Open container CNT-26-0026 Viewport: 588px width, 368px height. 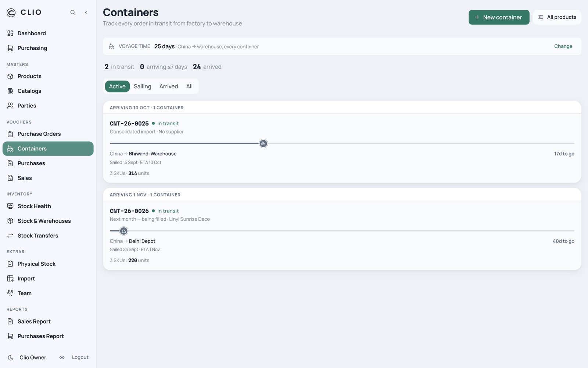pos(342,236)
